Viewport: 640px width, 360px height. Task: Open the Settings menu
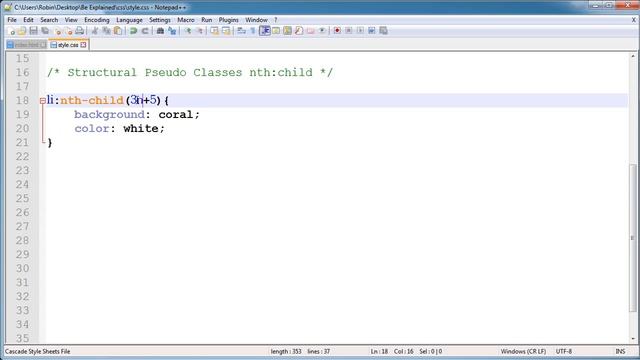(160, 20)
